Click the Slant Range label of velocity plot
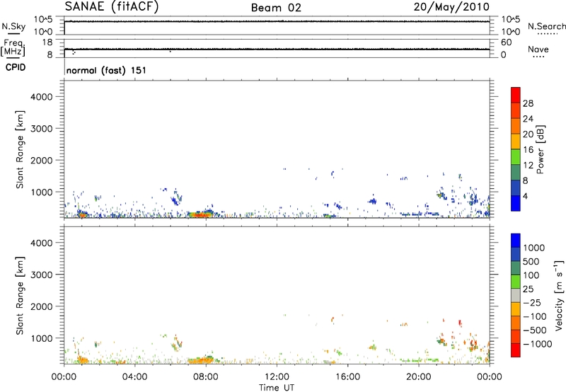The image size is (566, 392). (x=20, y=295)
